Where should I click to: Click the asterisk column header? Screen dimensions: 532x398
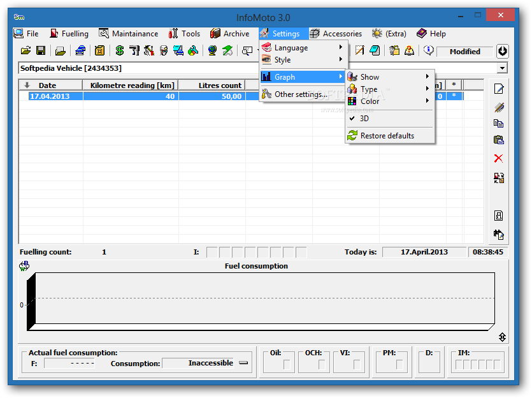[454, 85]
